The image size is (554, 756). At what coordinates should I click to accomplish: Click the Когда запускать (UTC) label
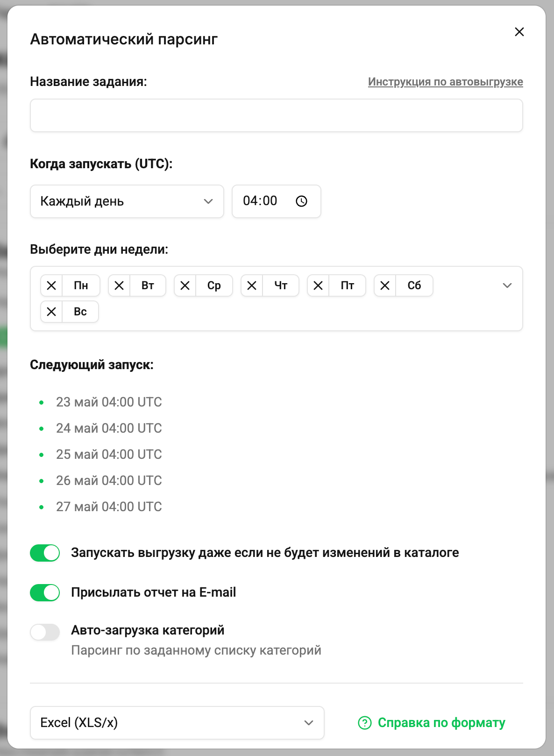click(101, 164)
